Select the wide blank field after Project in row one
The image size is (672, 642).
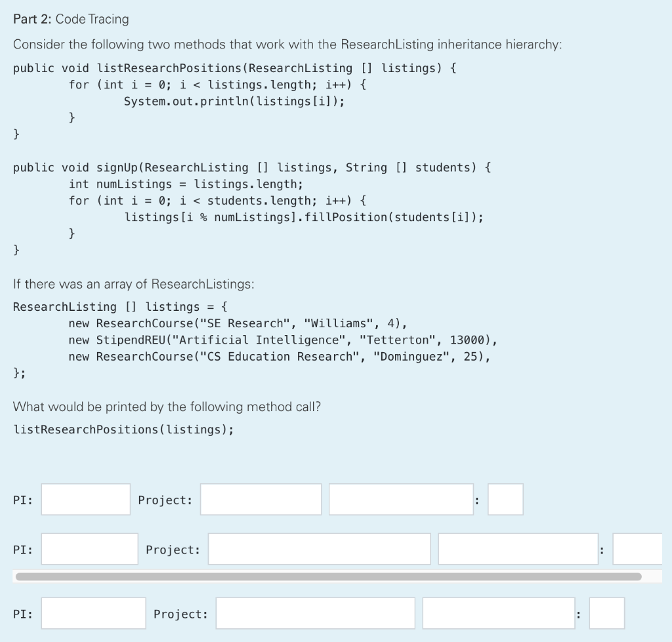coord(401,499)
